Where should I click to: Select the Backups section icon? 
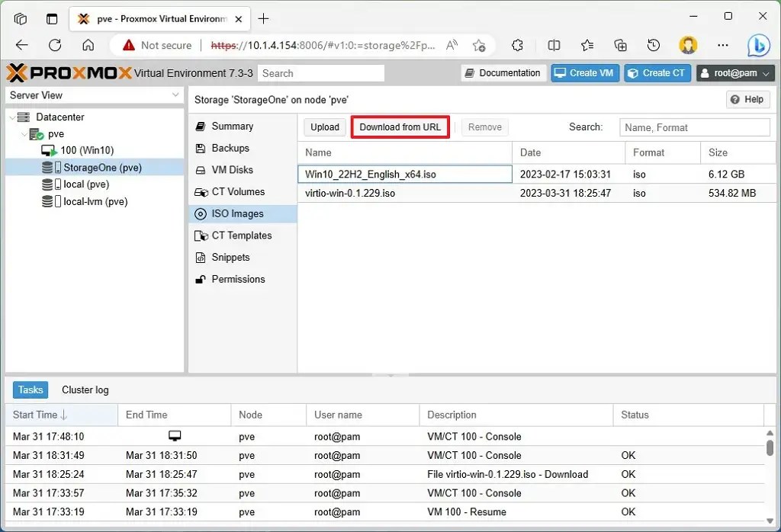pyautogui.click(x=202, y=148)
